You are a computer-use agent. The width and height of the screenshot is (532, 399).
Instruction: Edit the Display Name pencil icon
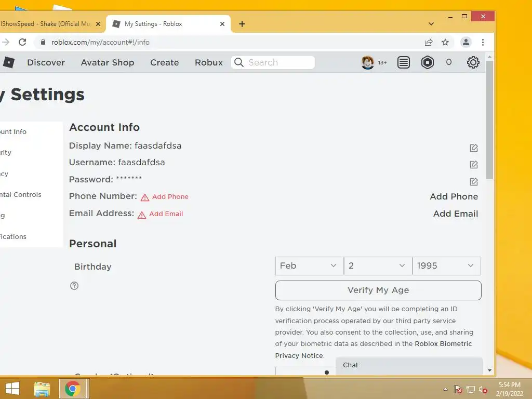point(474,148)
